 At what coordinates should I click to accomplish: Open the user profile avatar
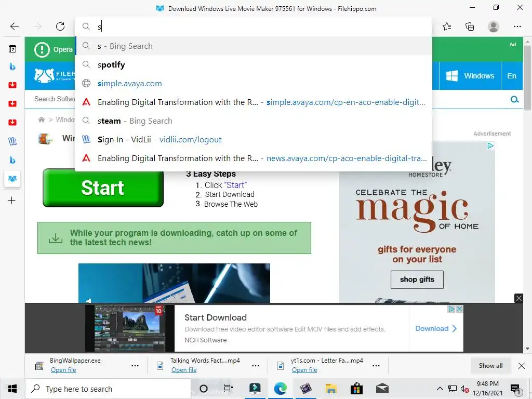tap(494, 26)
